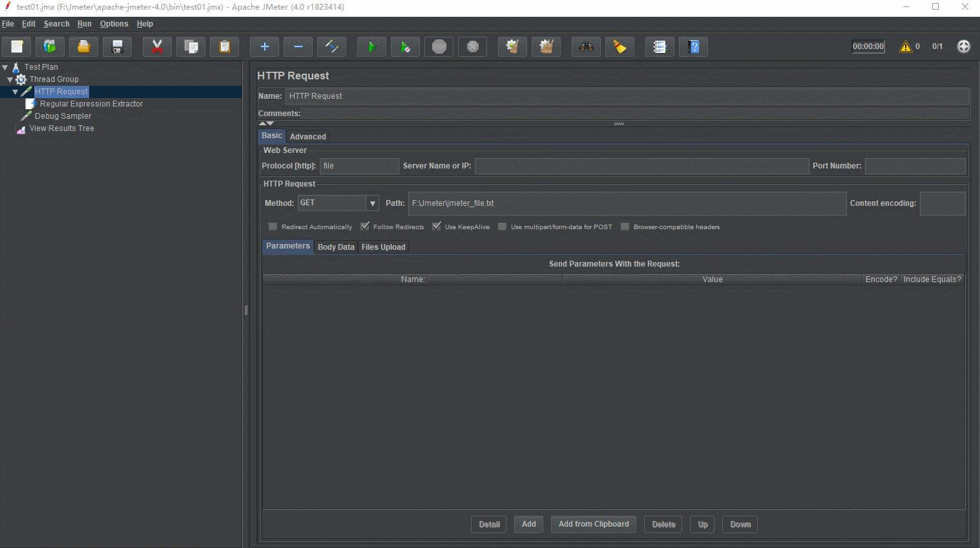Click the warning triangle log icon

906,46
